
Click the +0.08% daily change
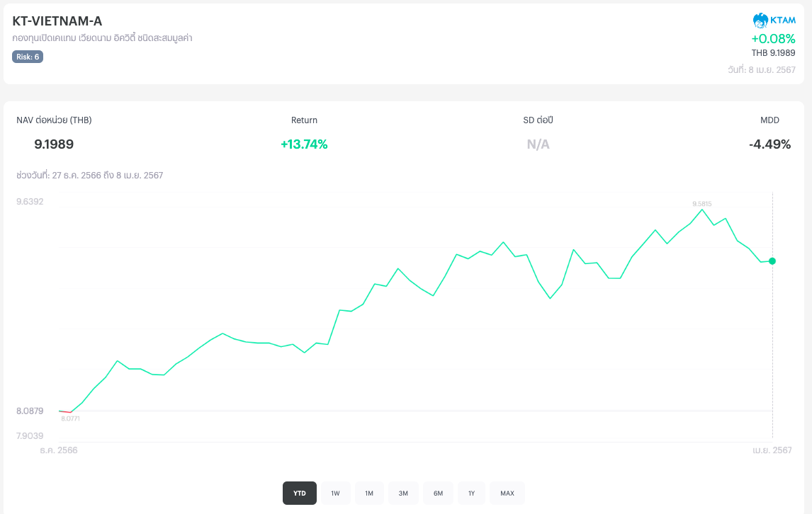773,39
